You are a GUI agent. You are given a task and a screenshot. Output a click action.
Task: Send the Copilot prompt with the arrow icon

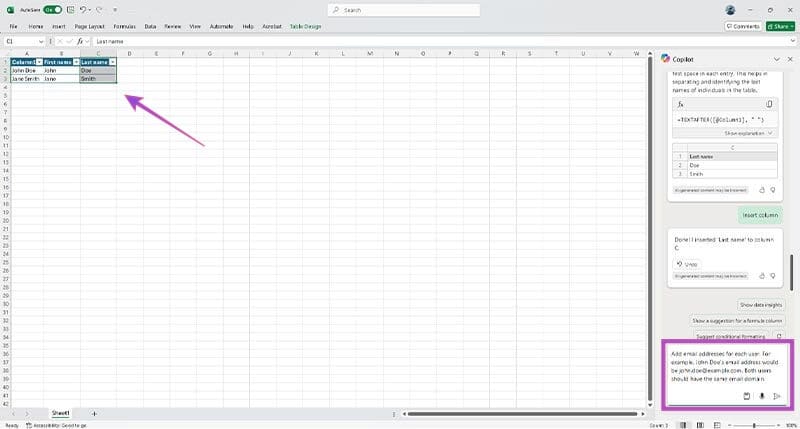click(777, 397)
